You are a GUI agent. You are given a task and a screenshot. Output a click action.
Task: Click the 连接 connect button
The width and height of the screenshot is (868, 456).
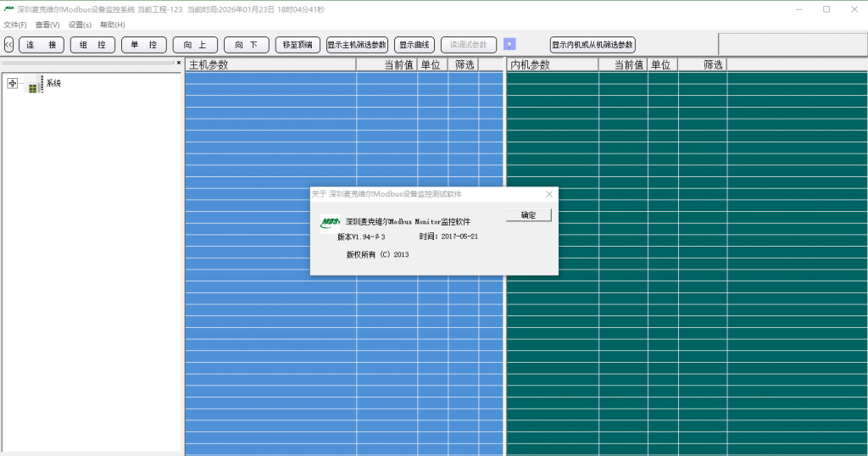(x=42, y=45)
